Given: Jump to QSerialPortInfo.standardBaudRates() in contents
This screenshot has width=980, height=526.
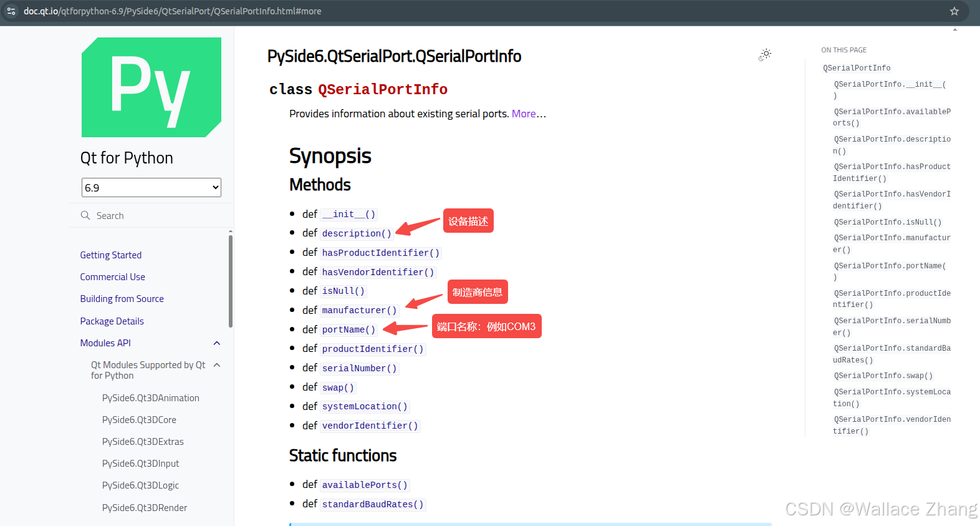Looking at the screenshot, I should click(x=892, y=354).
